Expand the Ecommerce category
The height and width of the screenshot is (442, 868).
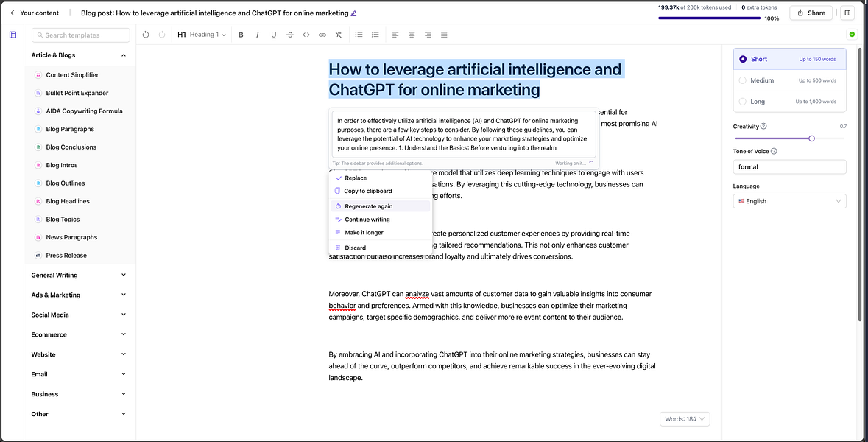pyautogui.click(x=79, y=334)
